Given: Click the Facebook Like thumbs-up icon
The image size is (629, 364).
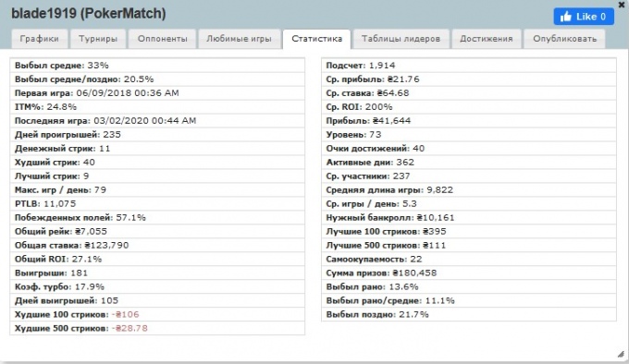Looking at the screenshot, I should (565, 17).
